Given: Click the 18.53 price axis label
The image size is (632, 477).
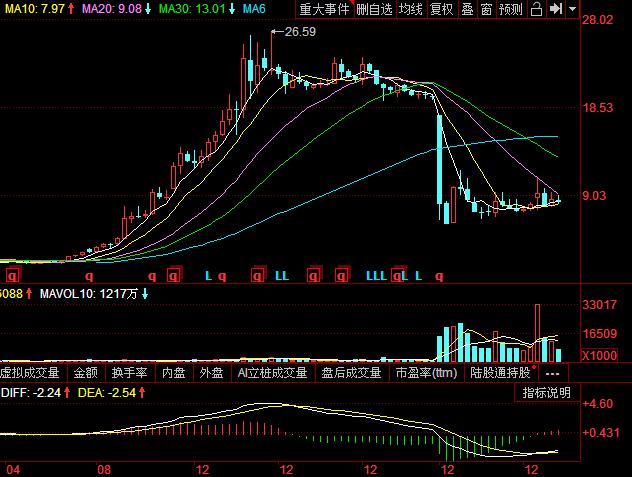Looking at the screenshot, I should [x=597, y=107].
